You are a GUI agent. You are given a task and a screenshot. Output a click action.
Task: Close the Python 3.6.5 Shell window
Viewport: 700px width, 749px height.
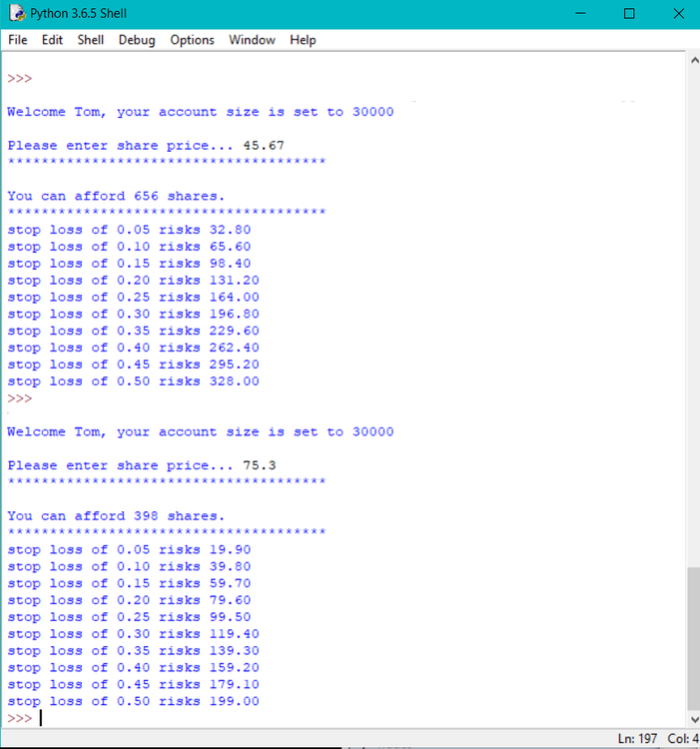tap(678, 13)
